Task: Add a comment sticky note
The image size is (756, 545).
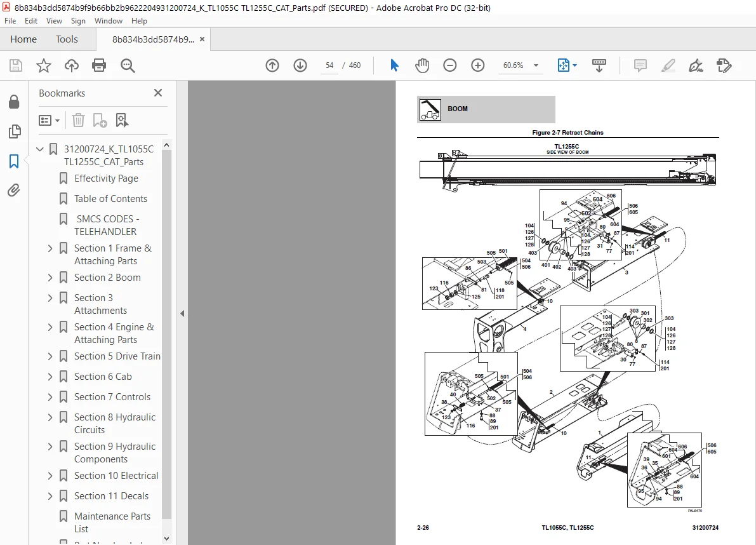Action: click(x=640, y=65)
